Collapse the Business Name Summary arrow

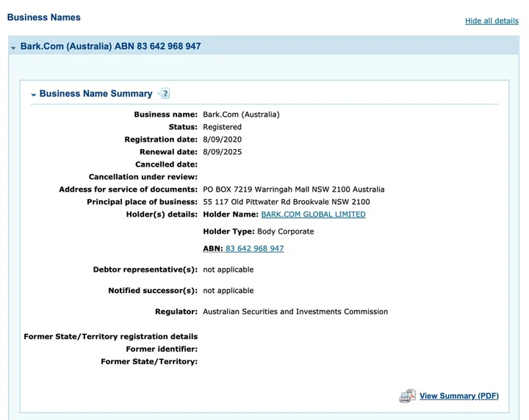point(33,95)
